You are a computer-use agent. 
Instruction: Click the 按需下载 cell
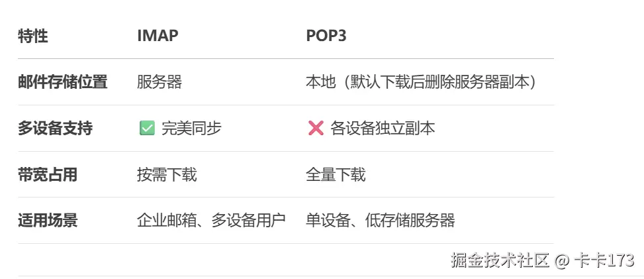[x=167, y=174]
